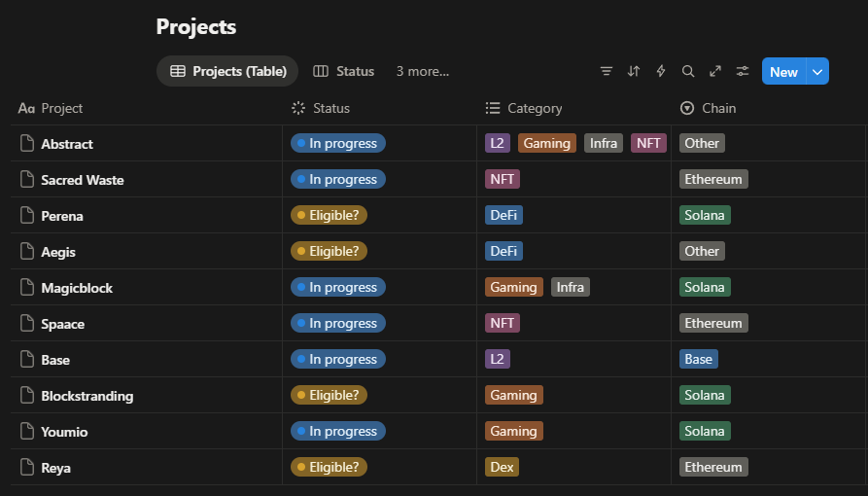The width and height of the screenshot is (868, 496).
Task: Click the Status column header
Action: tap(330, 108)
